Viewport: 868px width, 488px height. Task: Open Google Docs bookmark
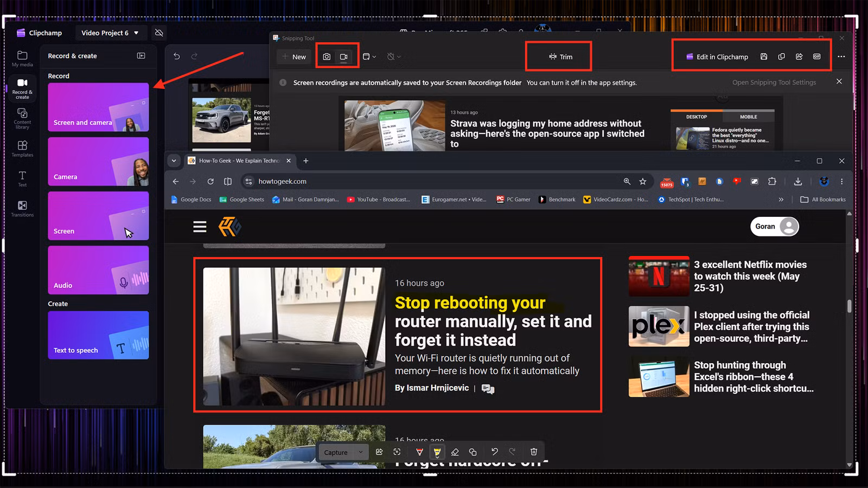pyautogui.click(x=191, y=200)
